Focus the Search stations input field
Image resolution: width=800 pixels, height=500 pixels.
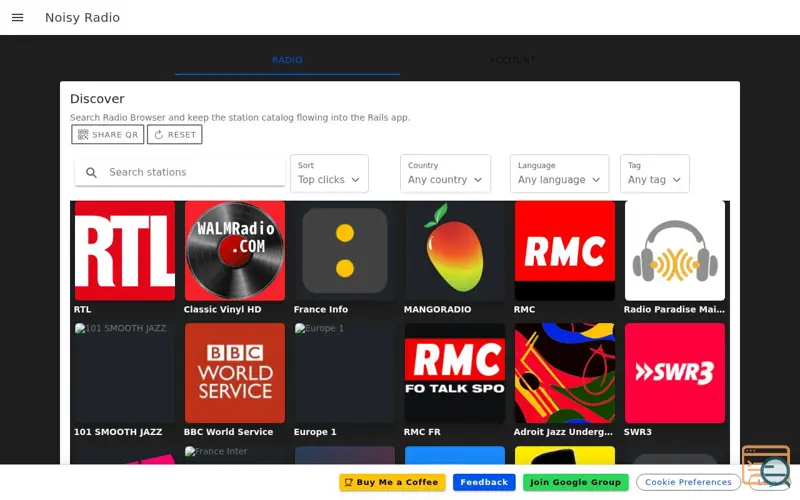click(180, 172)
